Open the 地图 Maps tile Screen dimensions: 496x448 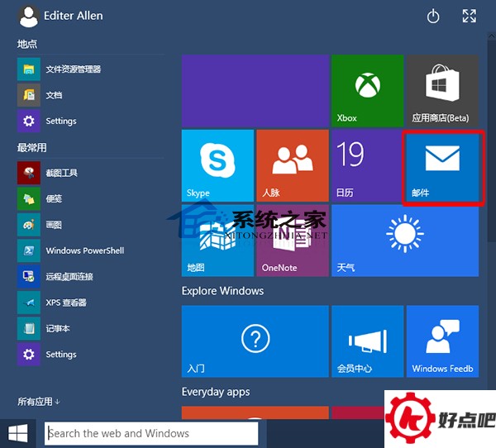pos(217,241)
